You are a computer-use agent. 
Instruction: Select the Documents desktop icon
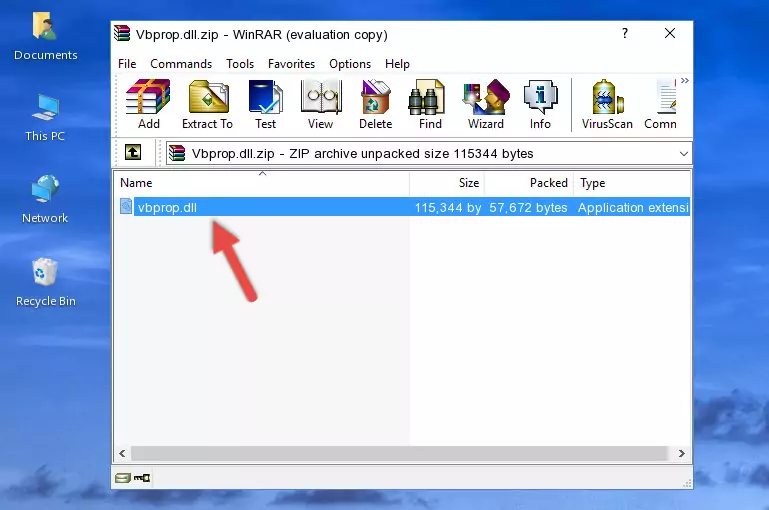(x=46, y=37)
